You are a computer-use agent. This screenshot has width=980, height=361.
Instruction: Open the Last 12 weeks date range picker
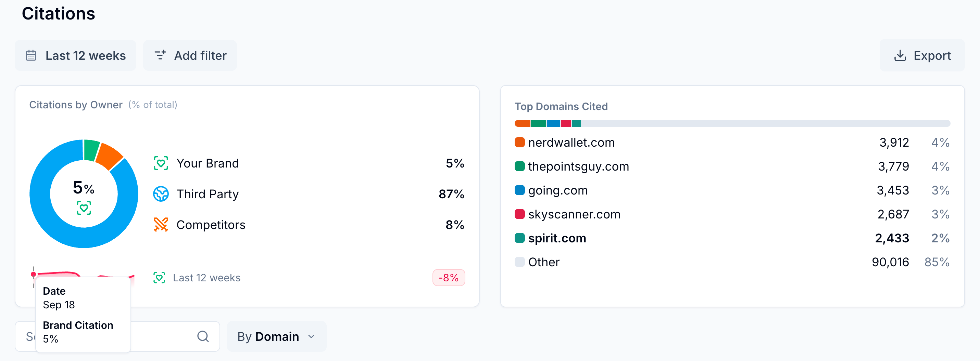[75, 55]
